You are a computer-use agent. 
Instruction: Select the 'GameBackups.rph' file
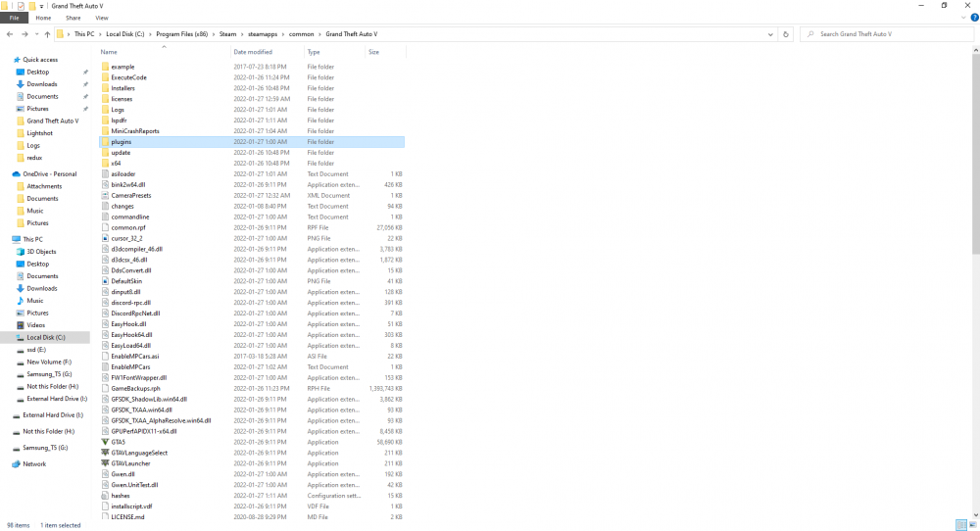(x=135, y=389)
